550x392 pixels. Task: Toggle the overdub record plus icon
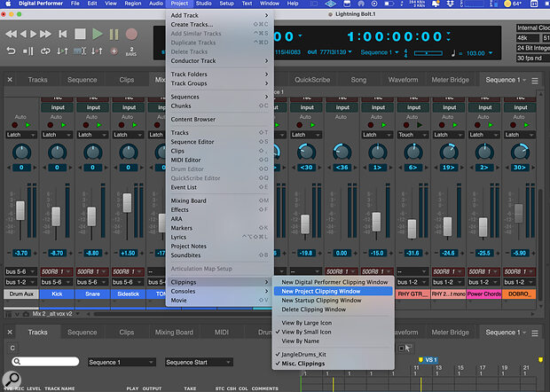point(114,51)
